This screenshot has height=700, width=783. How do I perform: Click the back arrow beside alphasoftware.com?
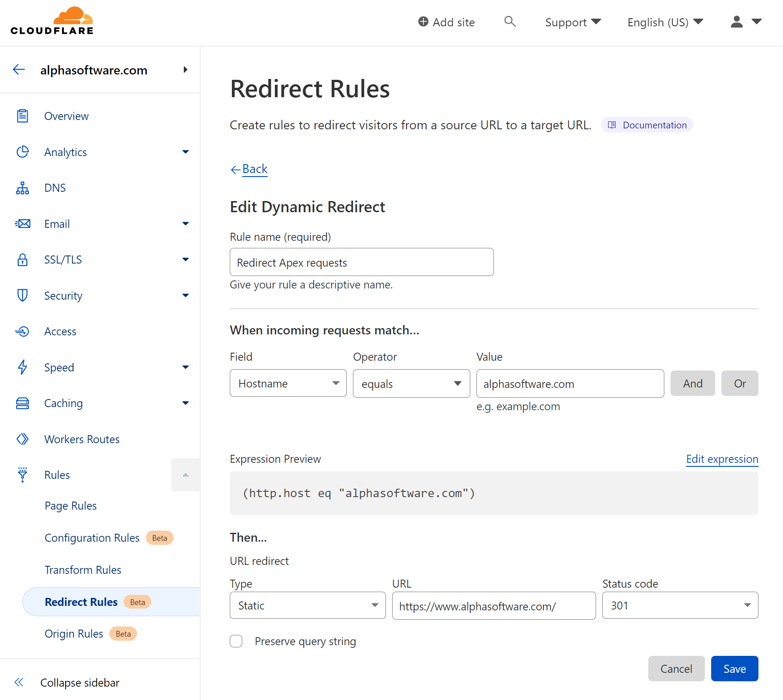(x=19, y=70)
